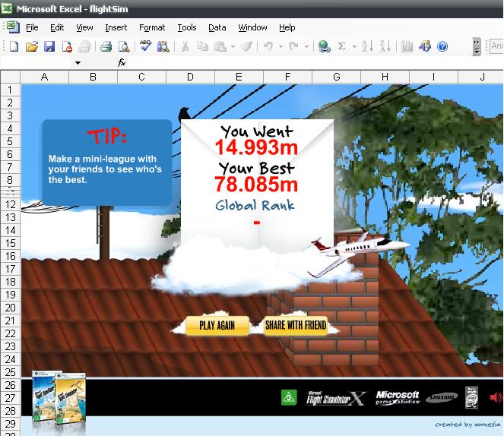Click the Print icon

[x=106, y=46]
